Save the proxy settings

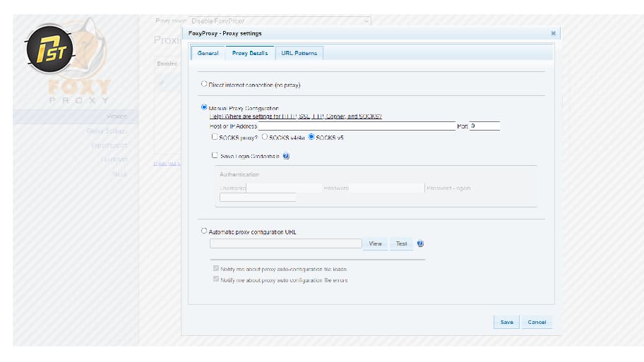pos(506,322)
